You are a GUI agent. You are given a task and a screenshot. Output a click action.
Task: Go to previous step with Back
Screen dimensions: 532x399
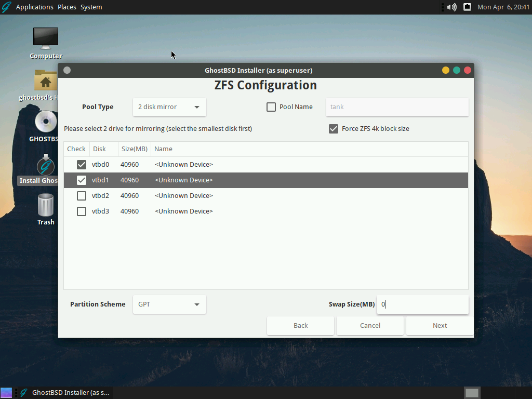pos(301,326)
